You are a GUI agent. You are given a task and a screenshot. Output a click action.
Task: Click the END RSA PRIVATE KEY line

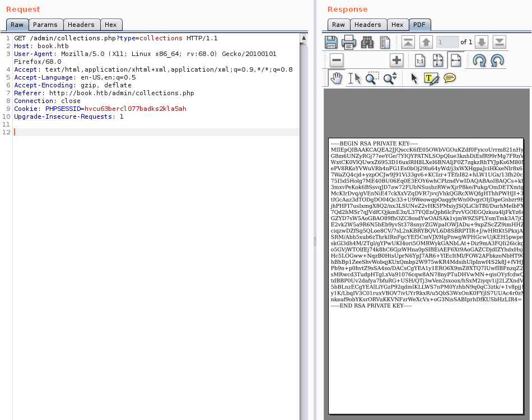(371, 306)
